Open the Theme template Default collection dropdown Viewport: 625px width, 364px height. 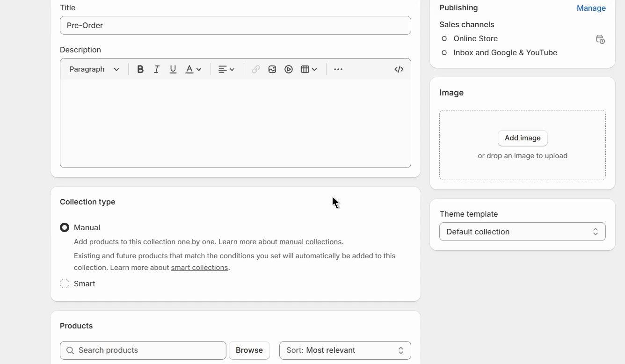(523, 232)
